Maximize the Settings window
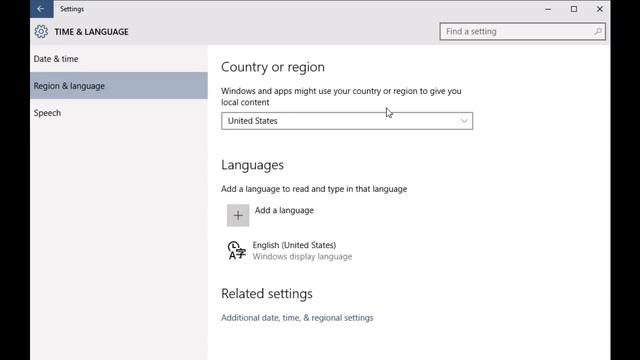 (574, 9)
